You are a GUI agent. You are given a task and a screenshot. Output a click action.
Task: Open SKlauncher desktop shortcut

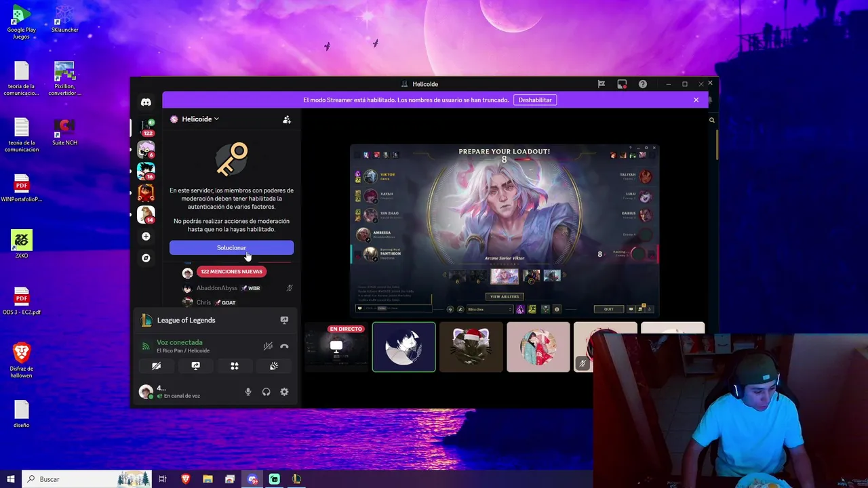coord(64,19)
